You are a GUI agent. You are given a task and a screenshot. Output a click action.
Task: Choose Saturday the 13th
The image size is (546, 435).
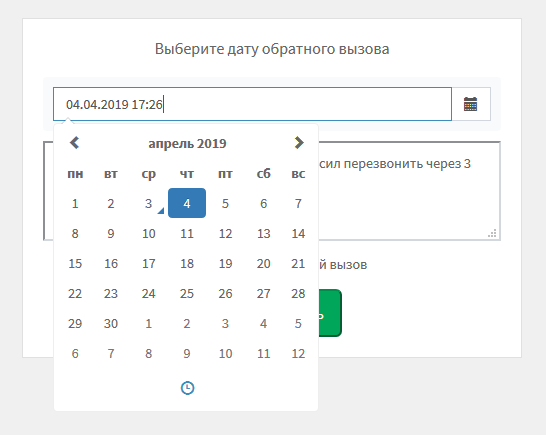tap(264, 233)
